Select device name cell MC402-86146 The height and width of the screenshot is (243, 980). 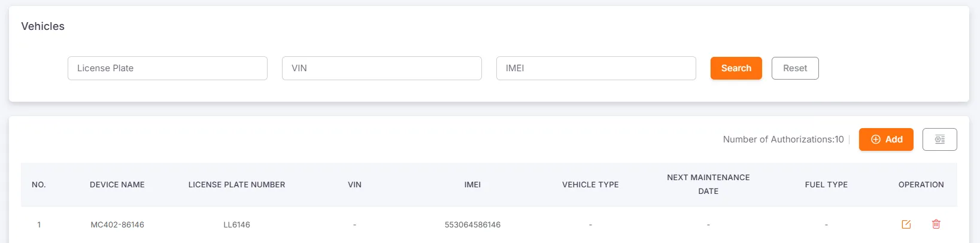pyautogui.click(x=117, y=225)
